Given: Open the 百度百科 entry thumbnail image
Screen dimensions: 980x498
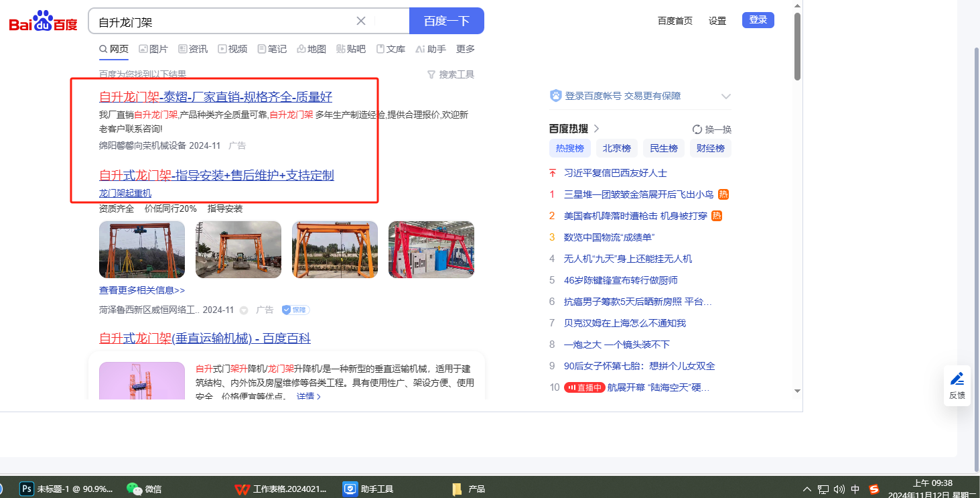Looking at the screenshot, I should coord(142,381).
